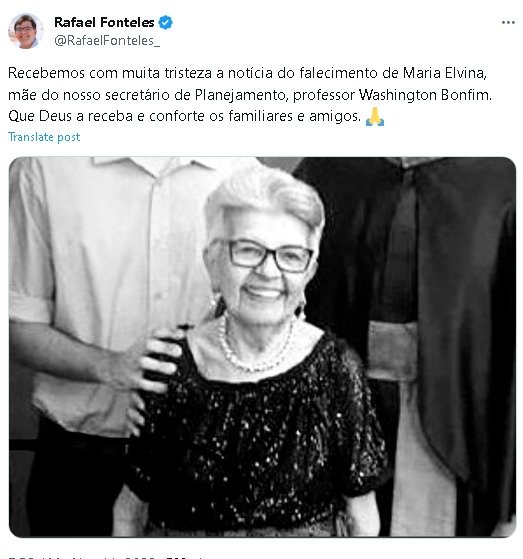Click the Rafael Fonteles display name
Screen dimensions: 523x559
[x=104, y=22]
